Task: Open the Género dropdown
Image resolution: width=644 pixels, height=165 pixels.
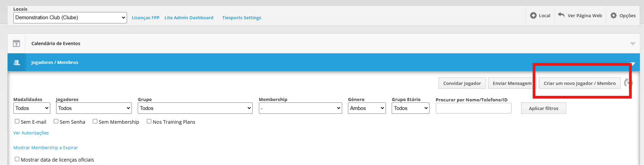Action: [x=367, y=108]
